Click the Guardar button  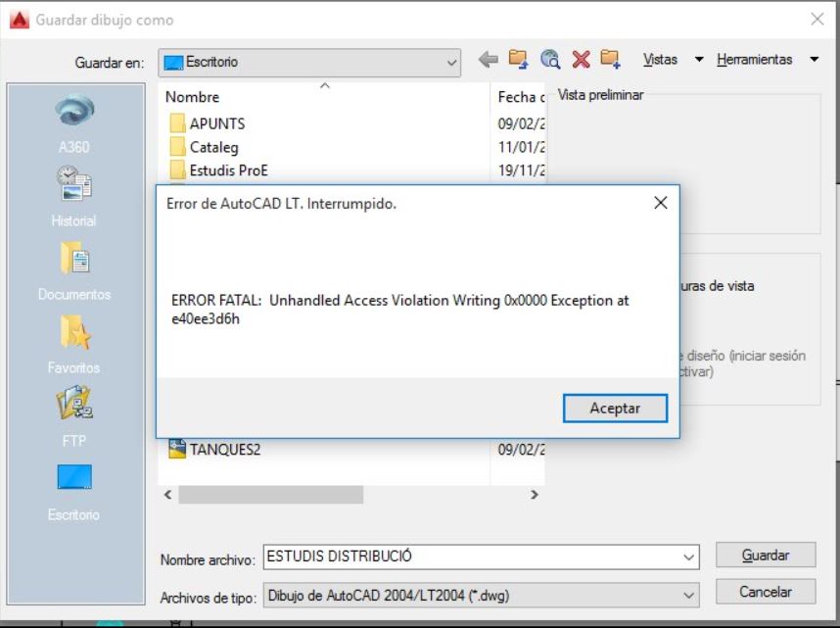(x=766, y=556)
